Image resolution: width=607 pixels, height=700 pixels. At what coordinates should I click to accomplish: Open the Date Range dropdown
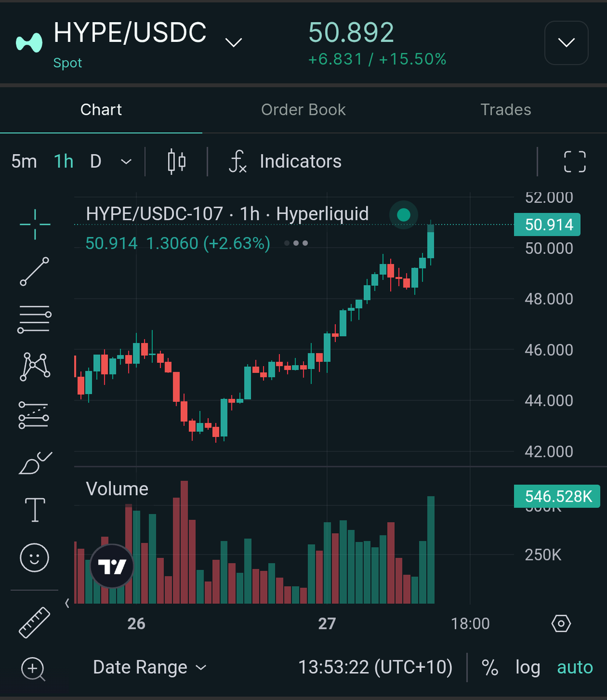(x=150, y=667)
